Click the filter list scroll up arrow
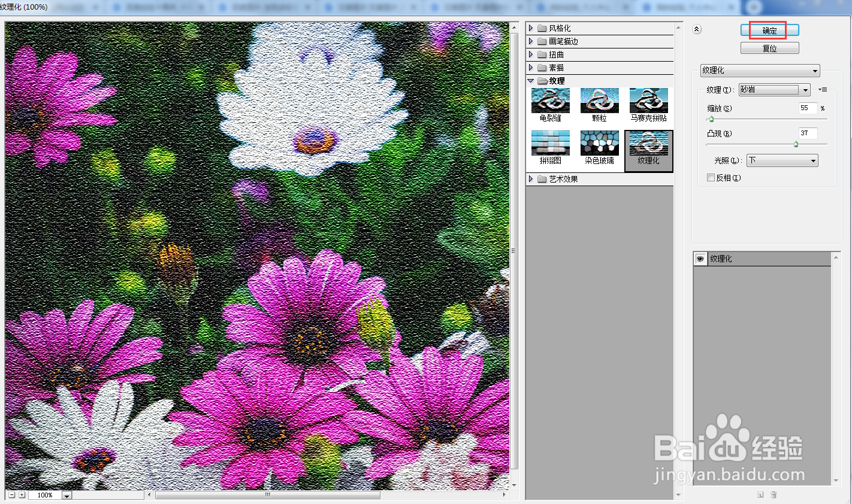The image size is (852, 504). tap(678, 28)
